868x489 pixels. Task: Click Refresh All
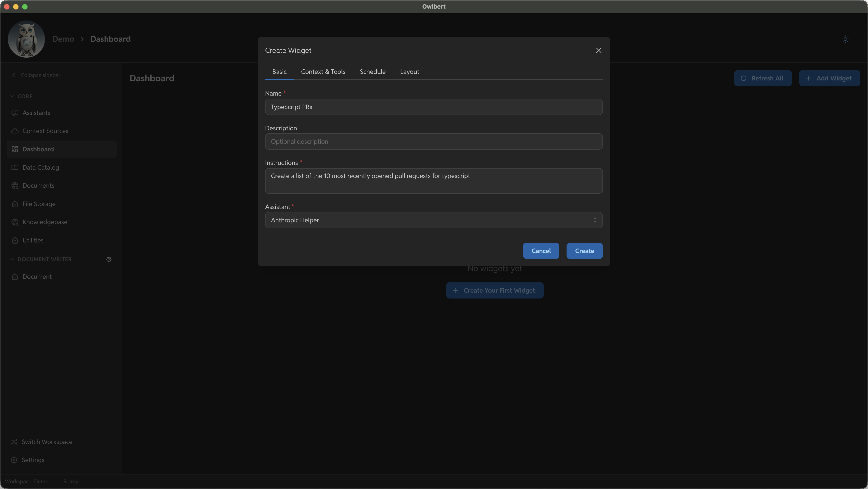763,78
